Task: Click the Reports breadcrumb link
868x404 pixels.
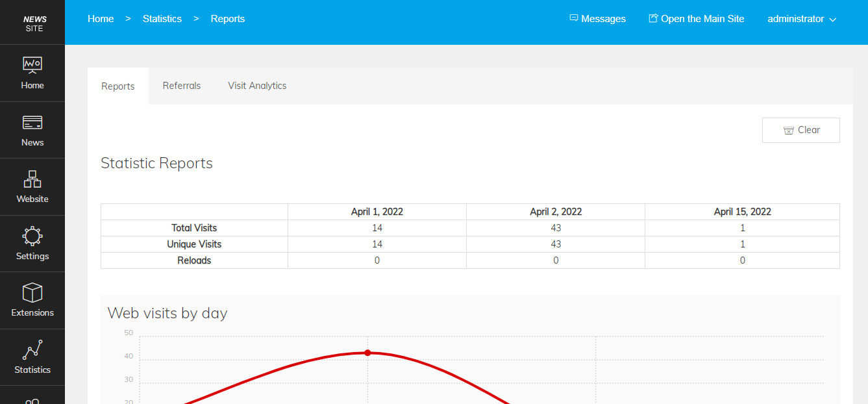Action: click(227, 18)
